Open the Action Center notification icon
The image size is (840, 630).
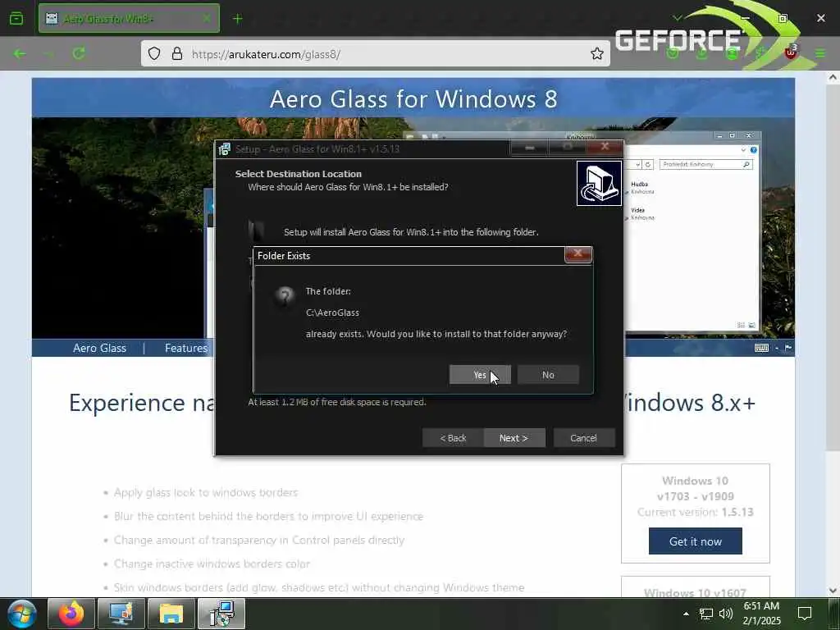tap(805, 614)
